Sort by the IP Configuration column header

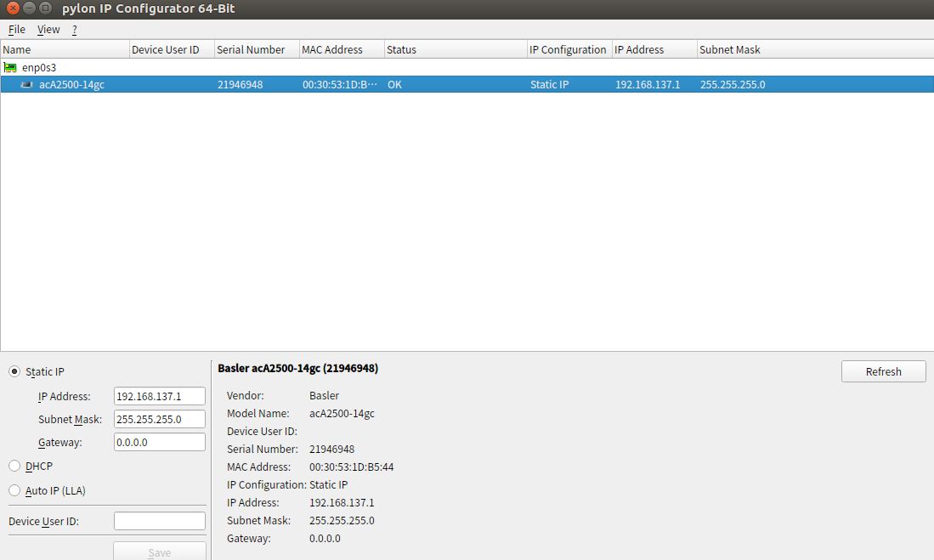click(569, 49)
